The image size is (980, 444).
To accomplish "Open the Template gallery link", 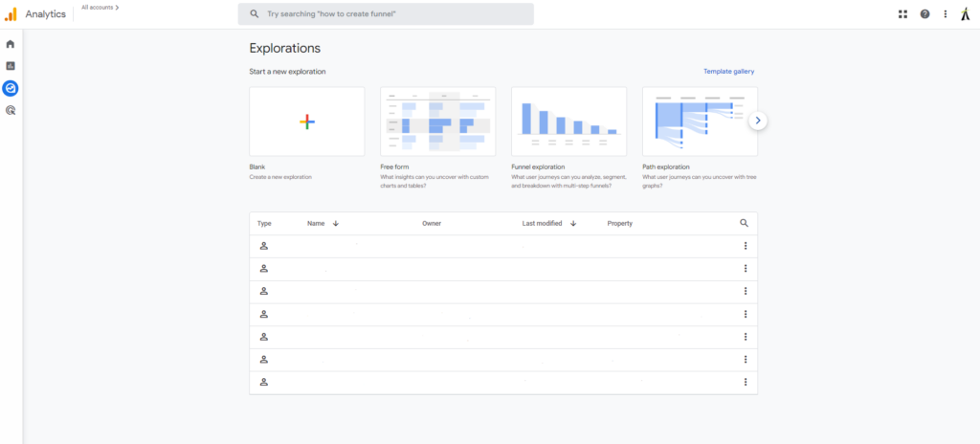I will [x=730, y=72].
